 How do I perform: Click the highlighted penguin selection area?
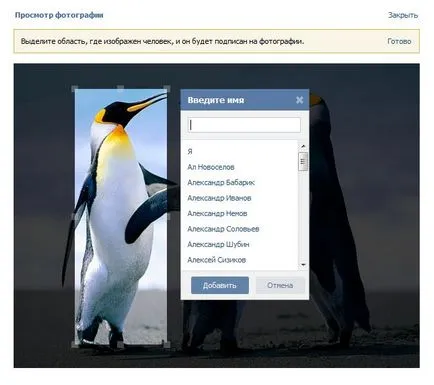[121, 216]
